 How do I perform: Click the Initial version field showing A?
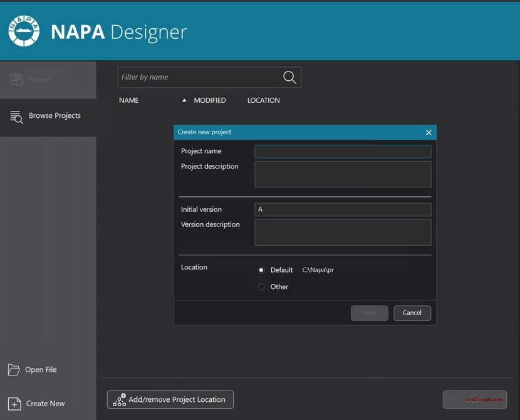click(343, 209)
